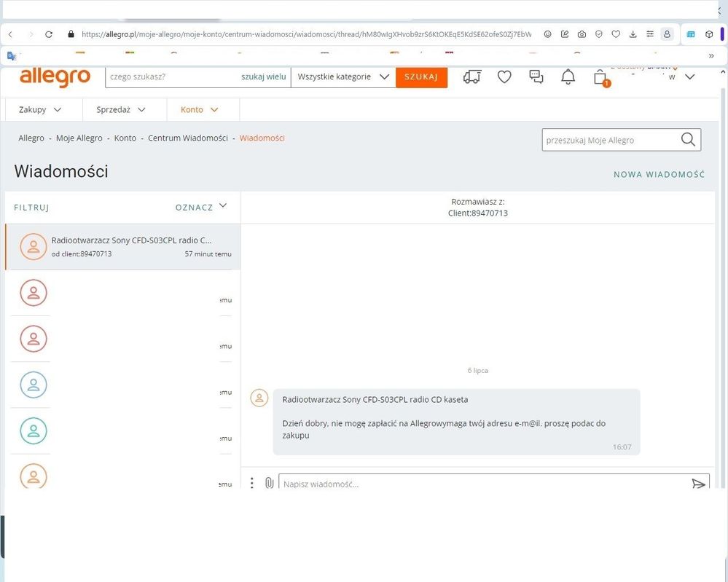Click the translate bookmark icon

click(12, 56)
